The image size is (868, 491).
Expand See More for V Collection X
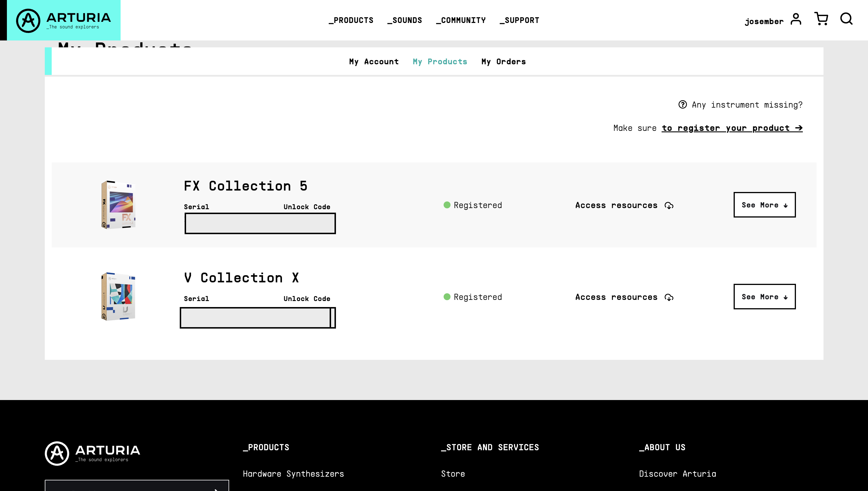coord(764,296)
